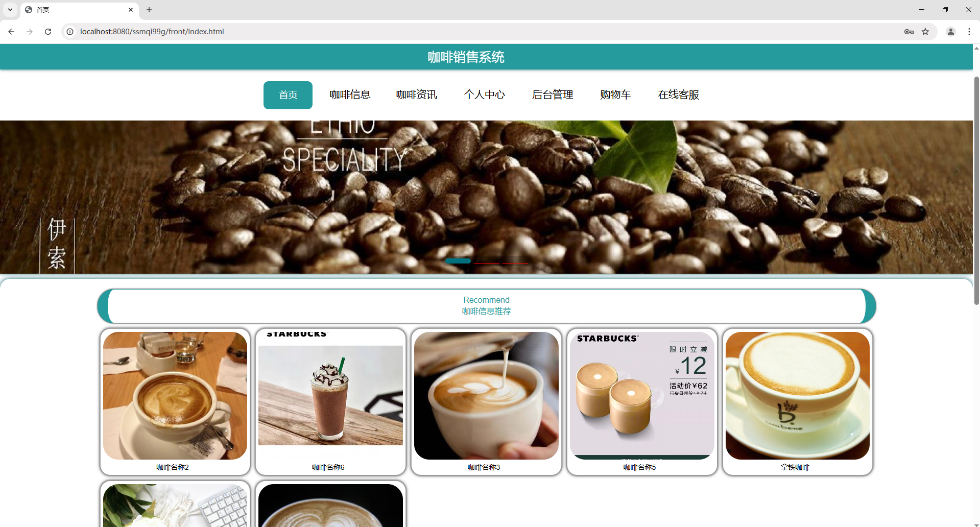Open the 拿铁咖啡 product image
Screen dimensions: 980x527
(798, 396)
